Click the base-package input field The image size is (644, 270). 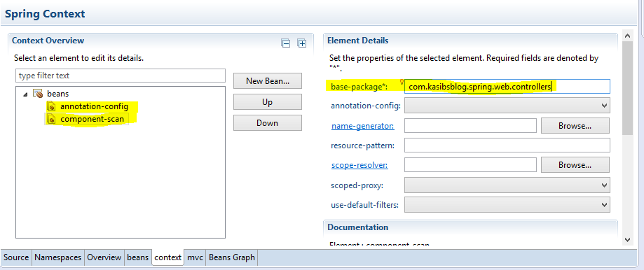[507, 87]
